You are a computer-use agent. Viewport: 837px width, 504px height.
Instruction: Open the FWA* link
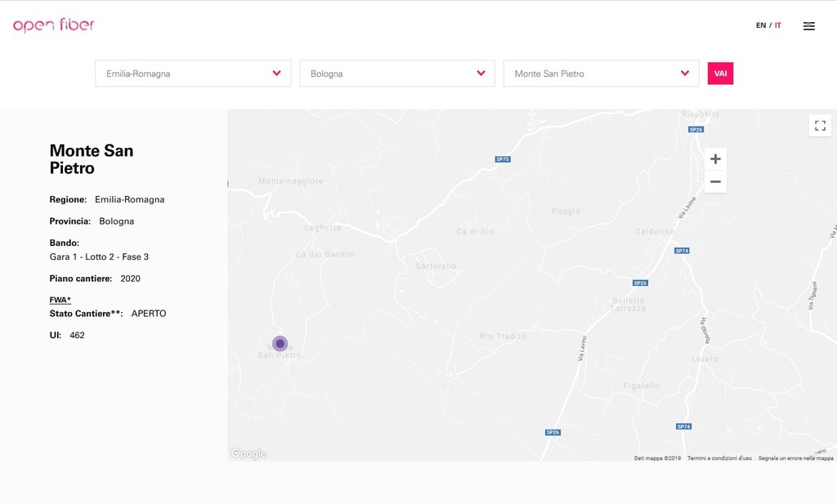[60, 300]
